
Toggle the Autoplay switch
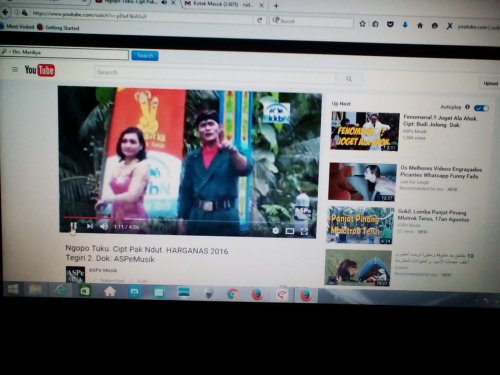(x=481, y=108)
